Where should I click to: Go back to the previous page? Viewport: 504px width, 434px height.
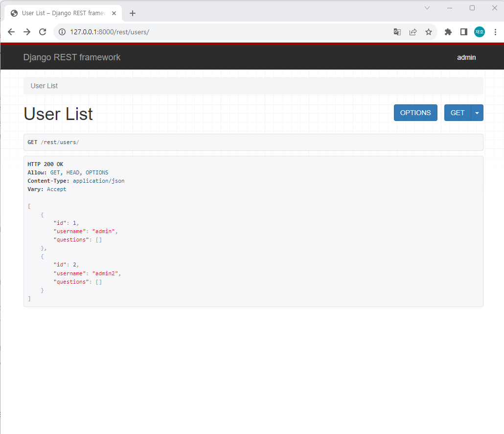[x=11, y=32]
